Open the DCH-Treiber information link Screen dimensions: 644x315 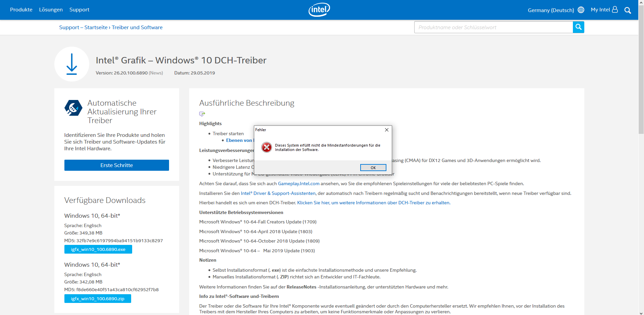(373, 203)
